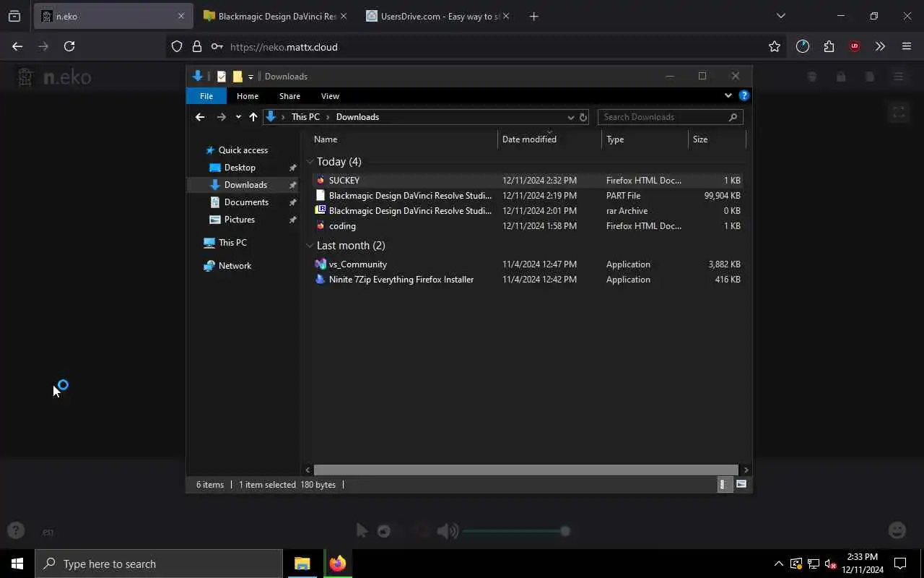924x578 pixels.
Task: Open Pictures in navigation pane
Action: pyautogui.click(x=239, y=220)
